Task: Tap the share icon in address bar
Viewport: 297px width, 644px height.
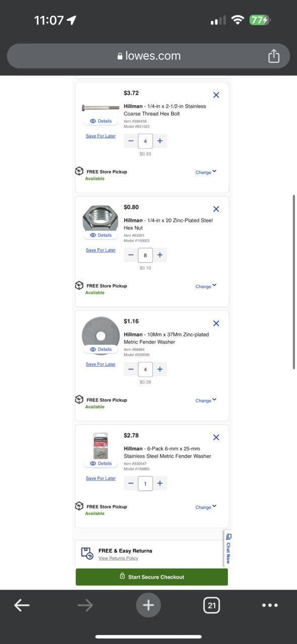Action: (273, 56)
